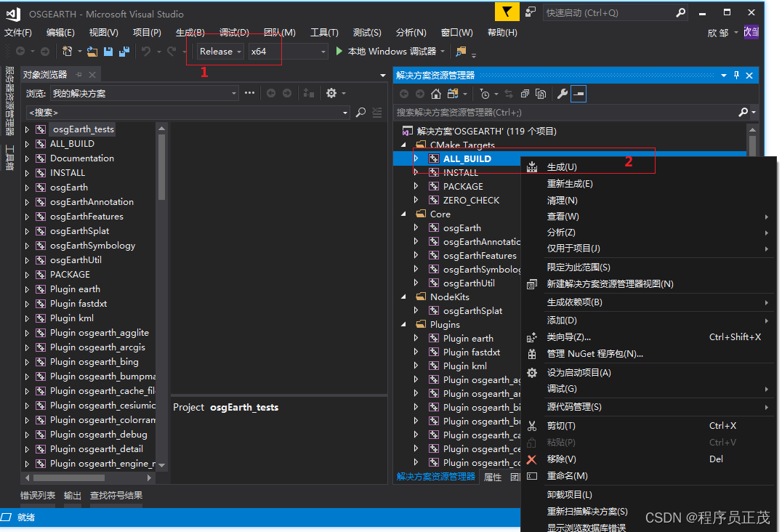The image size is (782, 532).
Task: Click Solution Explorer pending changes clock icon
Action: point(484,94)
